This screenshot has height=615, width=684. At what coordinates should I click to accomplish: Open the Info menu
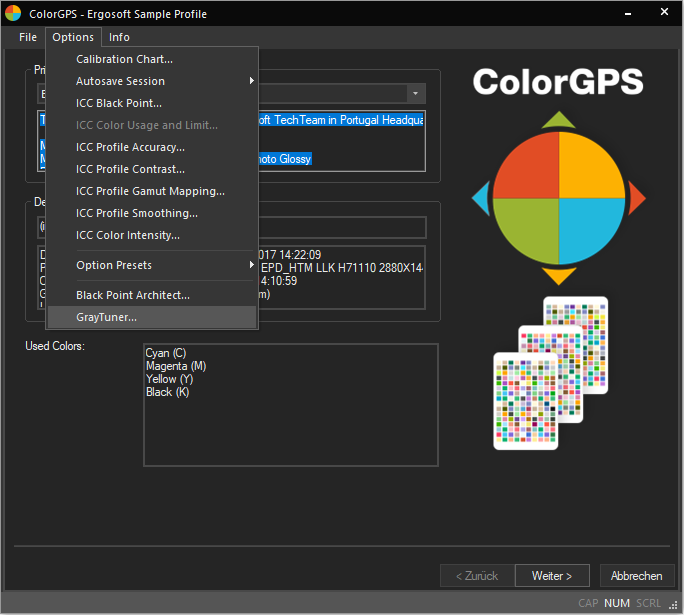point(119,38)
